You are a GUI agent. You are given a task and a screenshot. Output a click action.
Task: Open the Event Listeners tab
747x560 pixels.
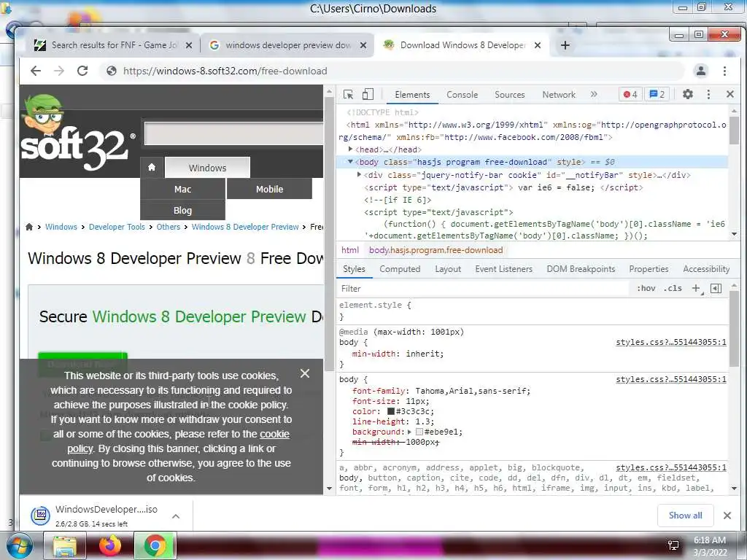[x=503, y=269]
